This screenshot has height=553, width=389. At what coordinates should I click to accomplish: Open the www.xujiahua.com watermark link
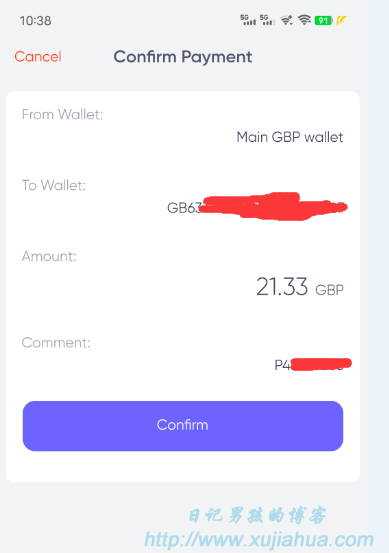[x=259, y=540]
